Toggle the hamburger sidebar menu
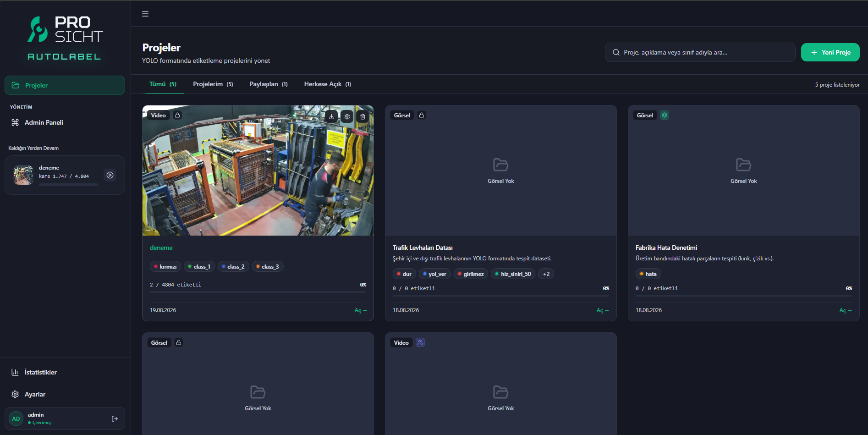Screen dimensions: 868x435 click(x=145, y=14)
